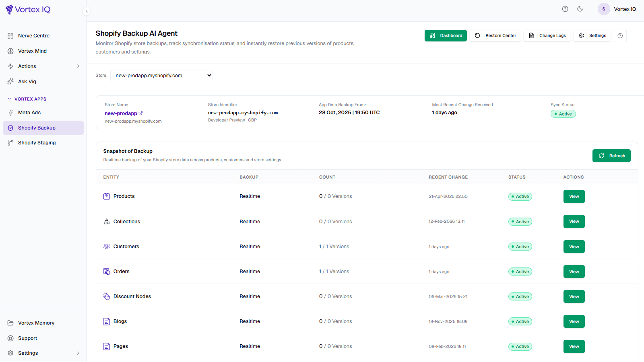Toggle dark mode moon icon
The width and height of the screenshot is (644, 362).
click(580, 9)
